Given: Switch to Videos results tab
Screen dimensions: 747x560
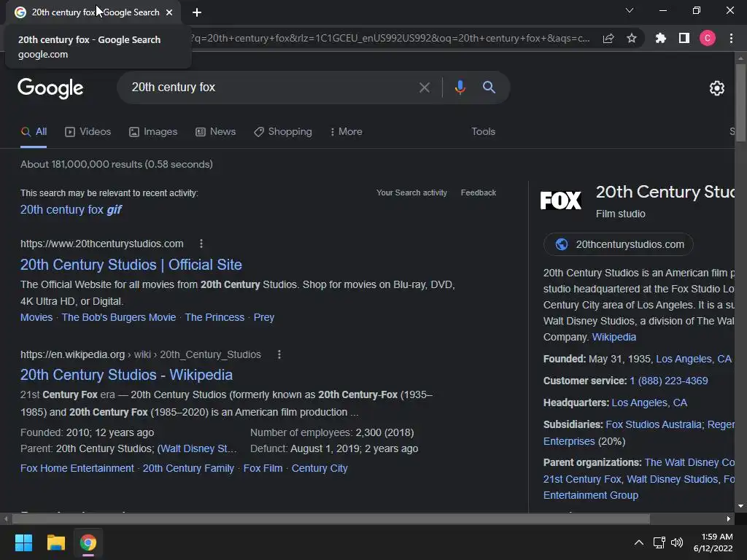Looking at the screenshot, I should [88, 132].
